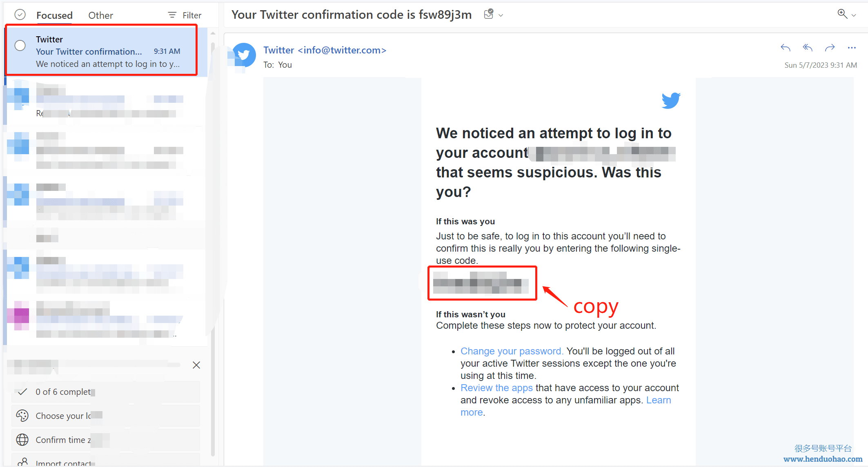The width and height of the screenshot is (868, 467).
Task: Click the Confirm time zone globe icon
Action: (22, 440)
